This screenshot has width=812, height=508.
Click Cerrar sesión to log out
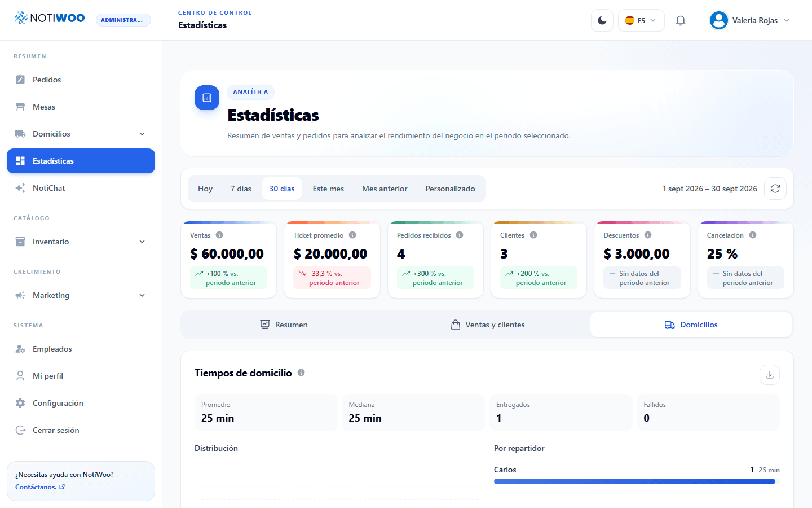click(81, 430)
